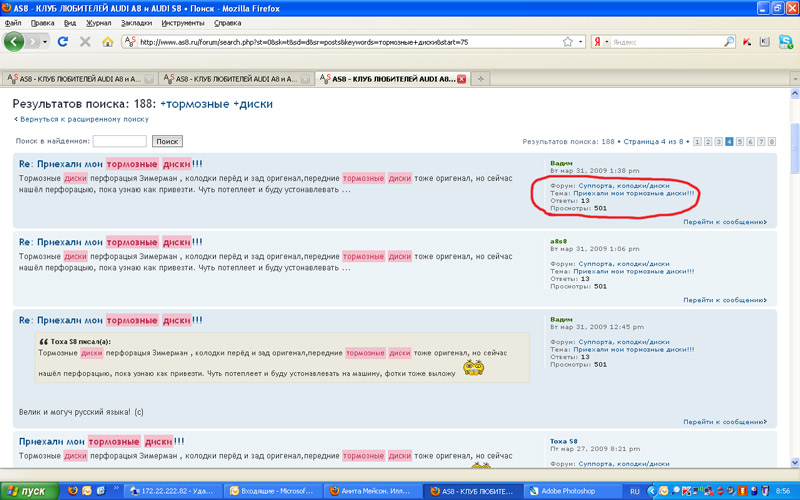Open the URL bar history dropdown
The height and width of the screenshot is (500, 800).
[580, 42]
